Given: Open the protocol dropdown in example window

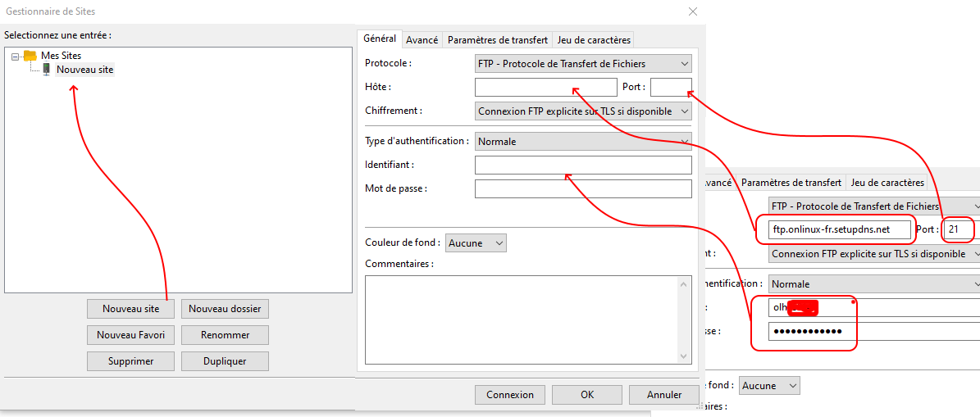Looking at the screenshot, I should coord(873,206).
